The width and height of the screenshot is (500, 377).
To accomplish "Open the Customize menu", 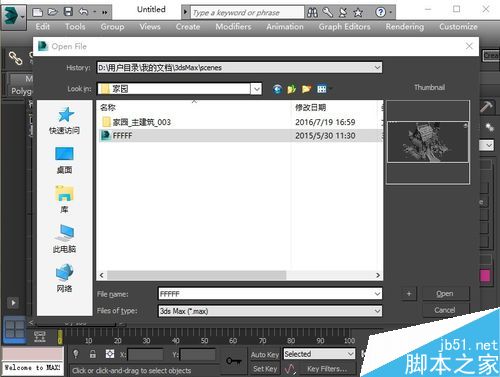I will pos(458,27).
